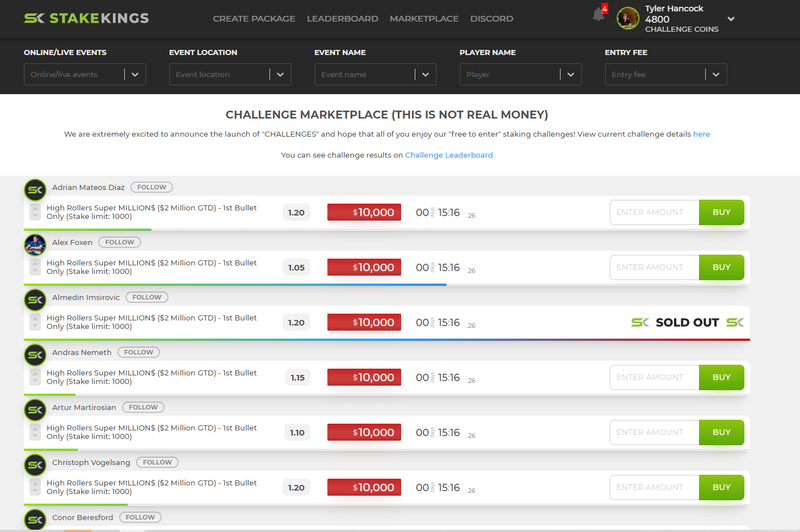Click the sold progress bar under Christoph Vogelsang's package
The width and height of the screenshot is (800, 532).
coord(75,505)
